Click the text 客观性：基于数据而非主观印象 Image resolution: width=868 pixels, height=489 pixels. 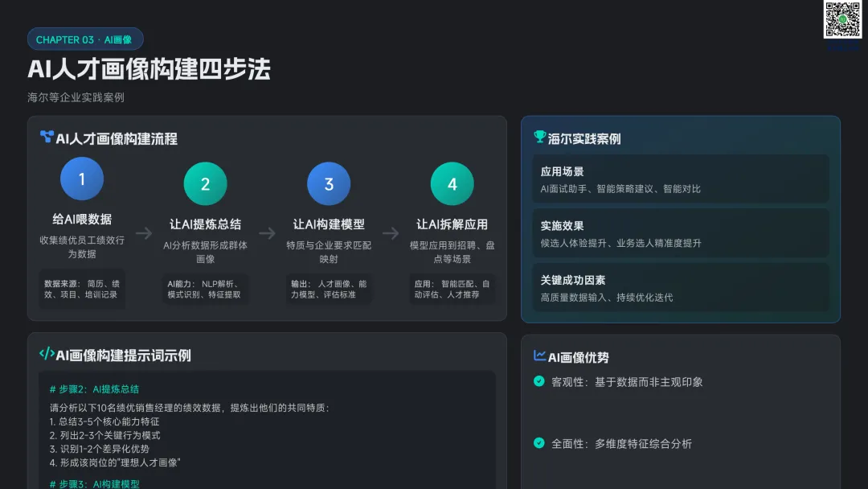coord(627,382)
